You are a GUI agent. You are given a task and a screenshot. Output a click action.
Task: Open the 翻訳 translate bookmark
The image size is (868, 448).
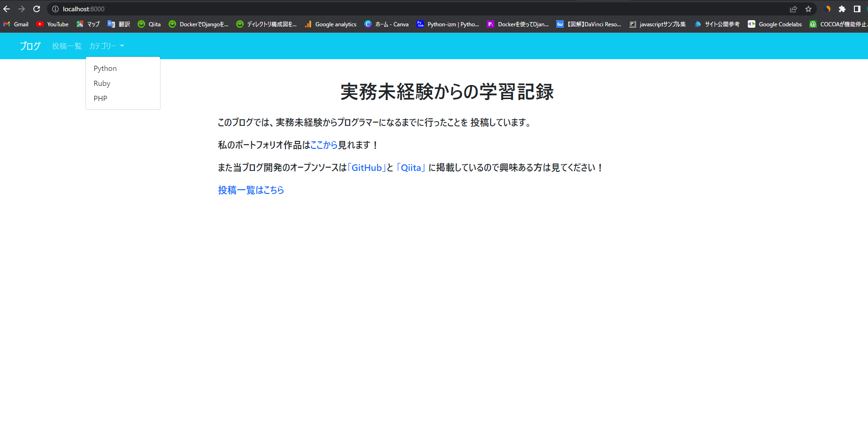pyautogui.click(x=119, y=24)
